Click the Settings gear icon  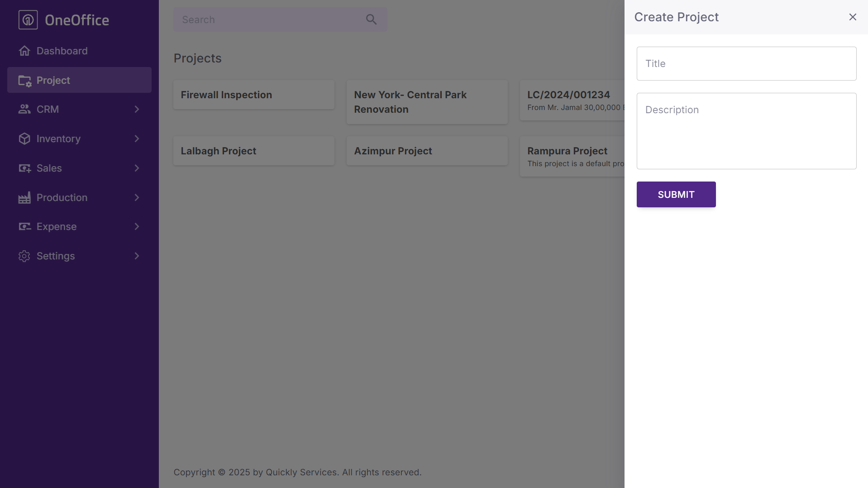click(24, 256)
